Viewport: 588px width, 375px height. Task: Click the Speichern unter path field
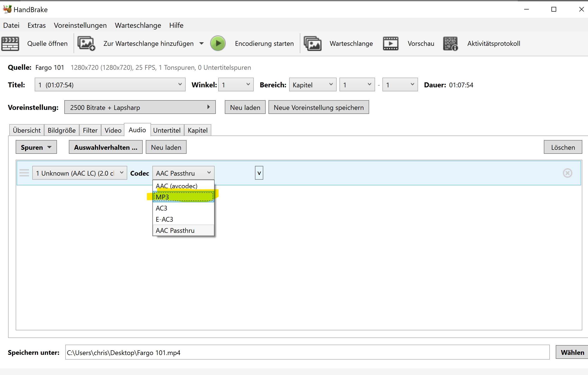tap(307, 352)
